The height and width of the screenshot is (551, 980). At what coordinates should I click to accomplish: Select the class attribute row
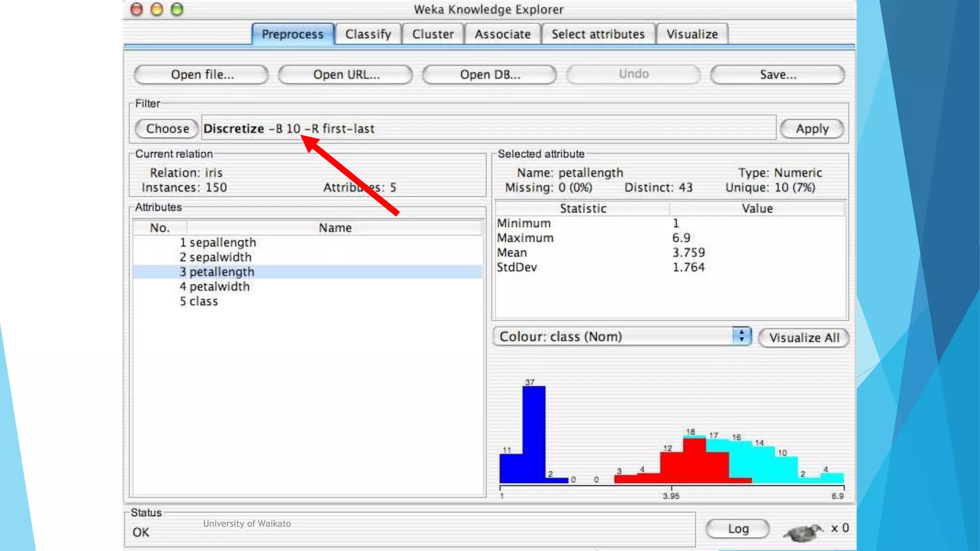click(x=203, y=301)
